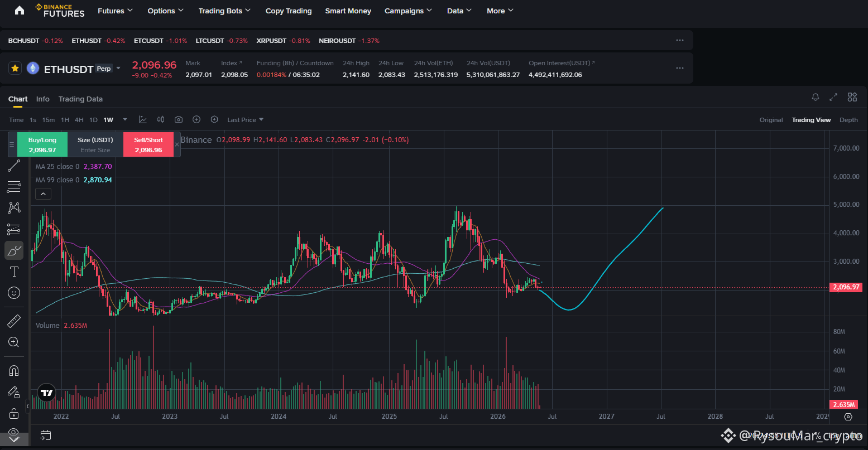
Task: Open the technical indicators icon
Action: click(143, 119)
